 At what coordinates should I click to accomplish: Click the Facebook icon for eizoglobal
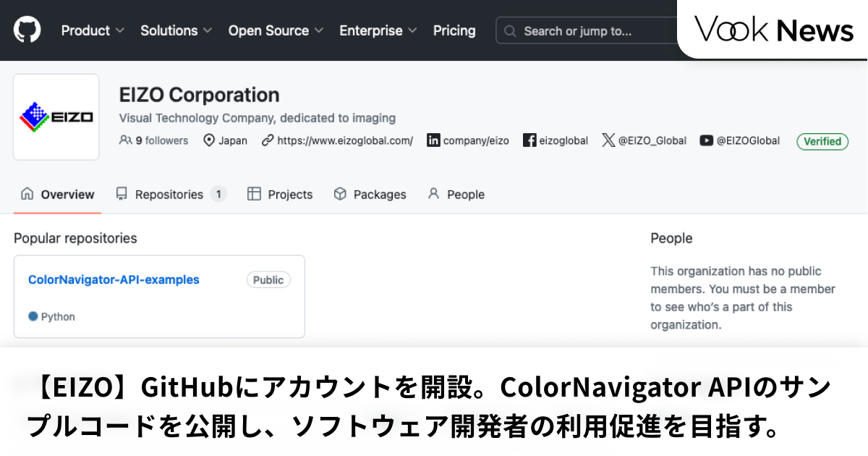(530, 140)
